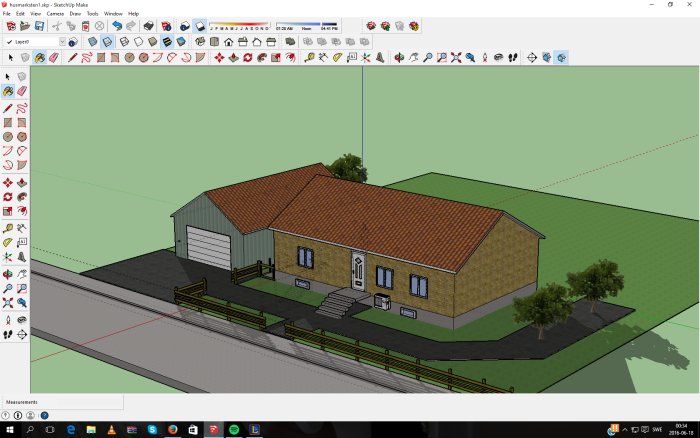This screenshot has width=700, height=438.
Task: Choose the Position Camera tool in left palette
Action: pos(8,320)
